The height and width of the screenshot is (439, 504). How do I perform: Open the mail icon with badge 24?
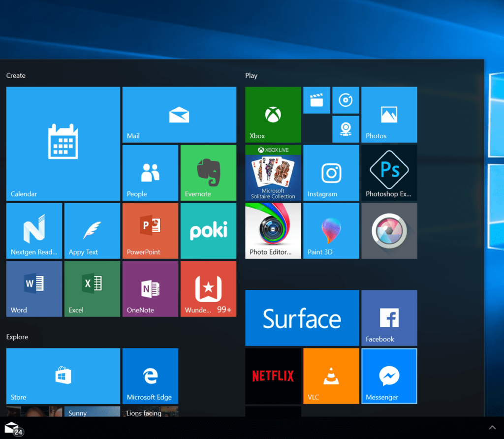click(x=13, y=429)
